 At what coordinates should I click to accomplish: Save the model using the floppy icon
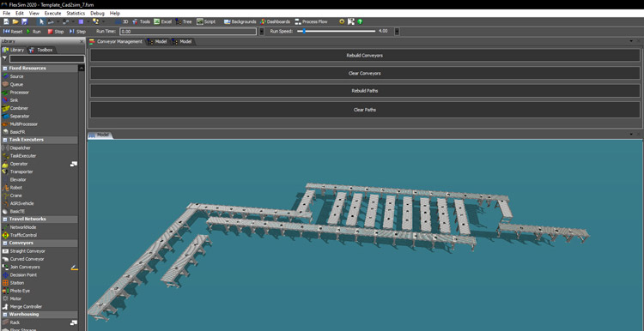(24, 21)
